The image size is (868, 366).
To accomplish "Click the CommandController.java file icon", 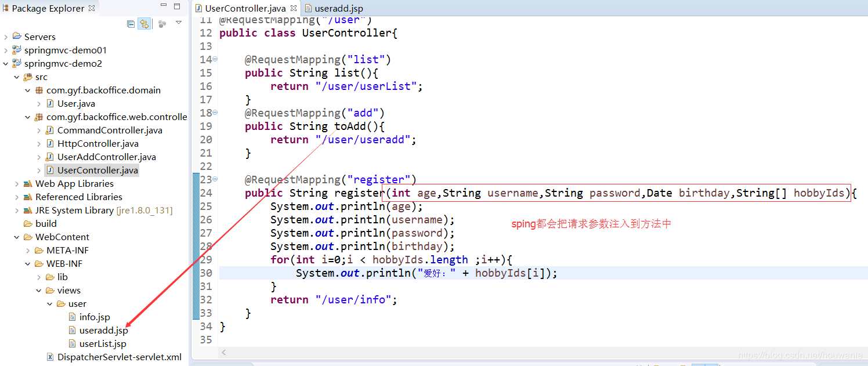I will pyautogui.click(x=50, y=130).
